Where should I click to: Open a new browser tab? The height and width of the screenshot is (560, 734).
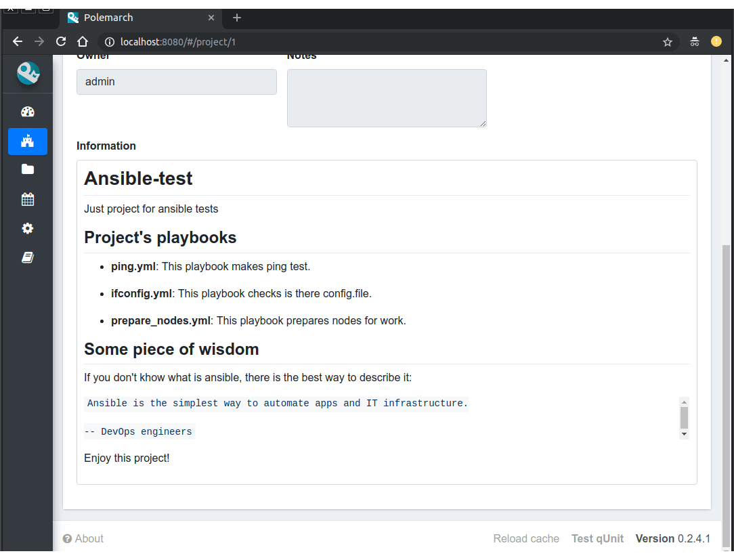pos(237,18)
